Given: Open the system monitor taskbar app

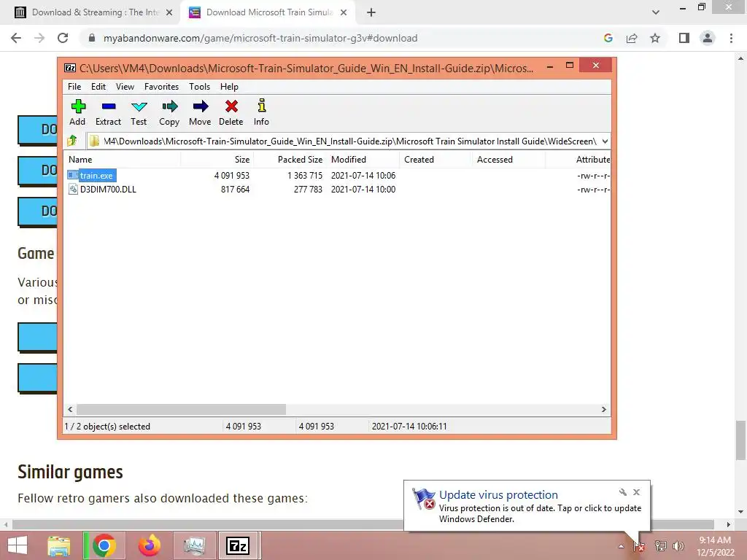Looking at the screenshot, I should point(194,545).
